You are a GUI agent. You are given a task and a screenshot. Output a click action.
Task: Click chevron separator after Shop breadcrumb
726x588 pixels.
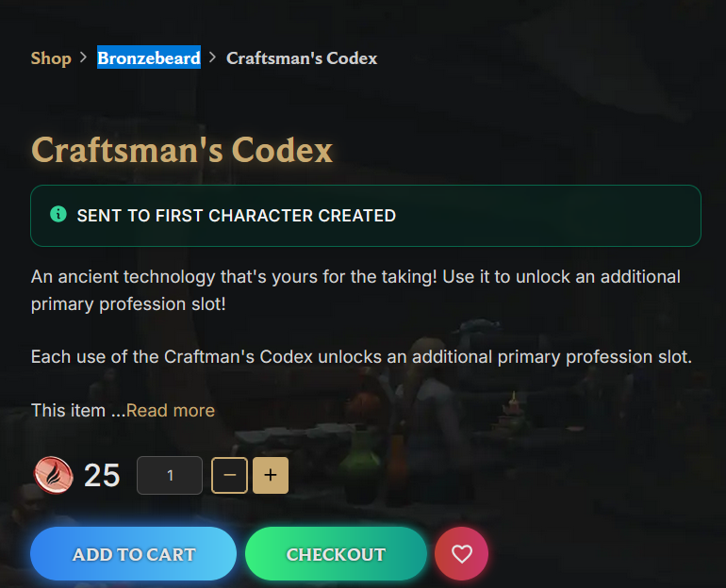coord(83,57)
